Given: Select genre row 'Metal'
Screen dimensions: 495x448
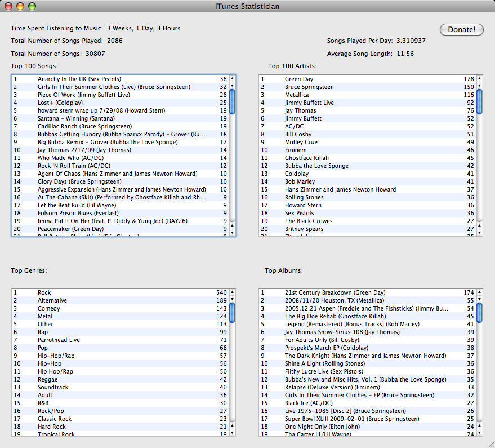Looking at the screenshot, I should point(121,316).
